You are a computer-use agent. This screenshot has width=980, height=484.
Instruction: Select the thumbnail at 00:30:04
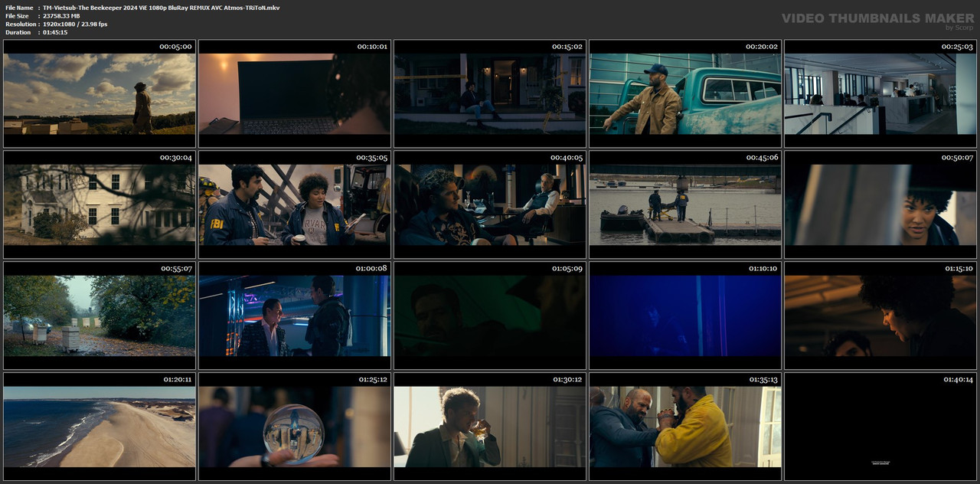point(100,204)
